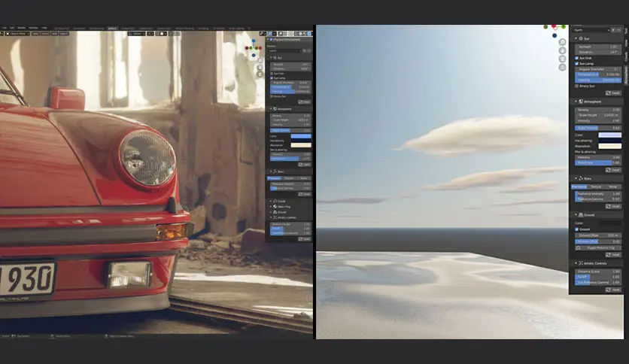This screenshot has height=364, width=629.
Task: Select None stars tab in sky panel
Action: point(613,187)
